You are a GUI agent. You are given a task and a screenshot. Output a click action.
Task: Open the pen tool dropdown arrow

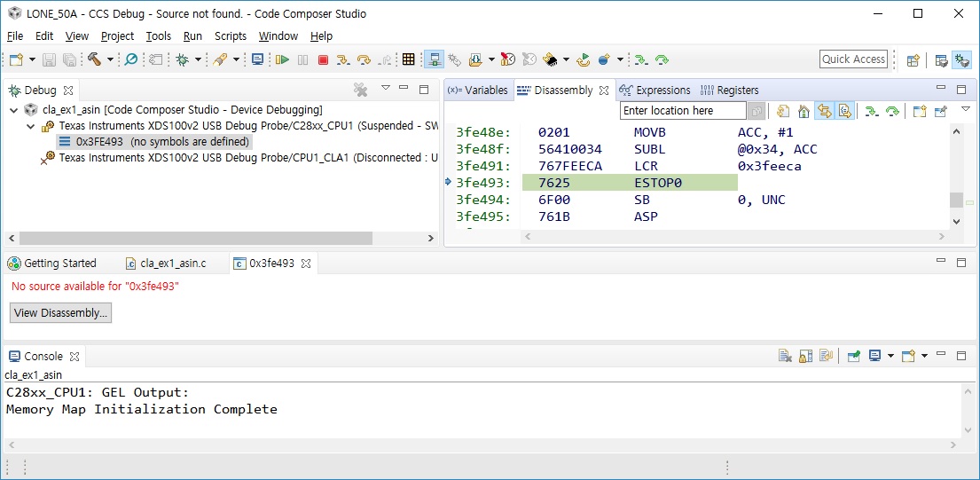point(236,59)
